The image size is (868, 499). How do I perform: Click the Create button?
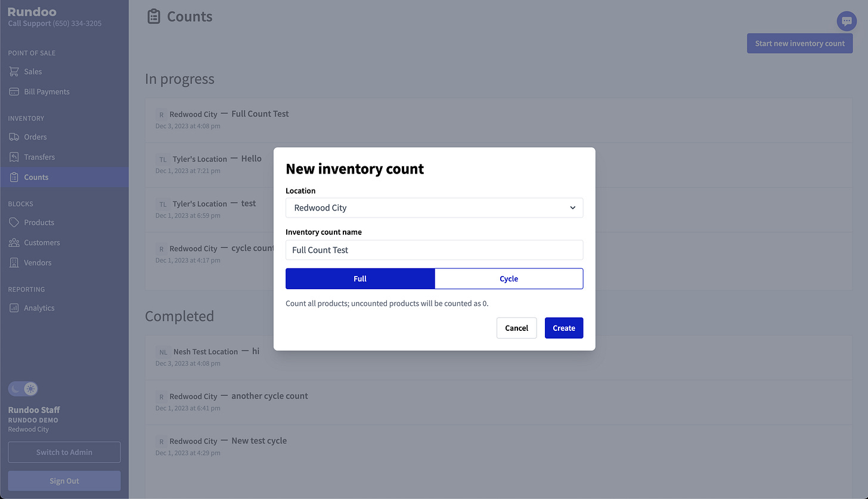[x=564, y=328]
